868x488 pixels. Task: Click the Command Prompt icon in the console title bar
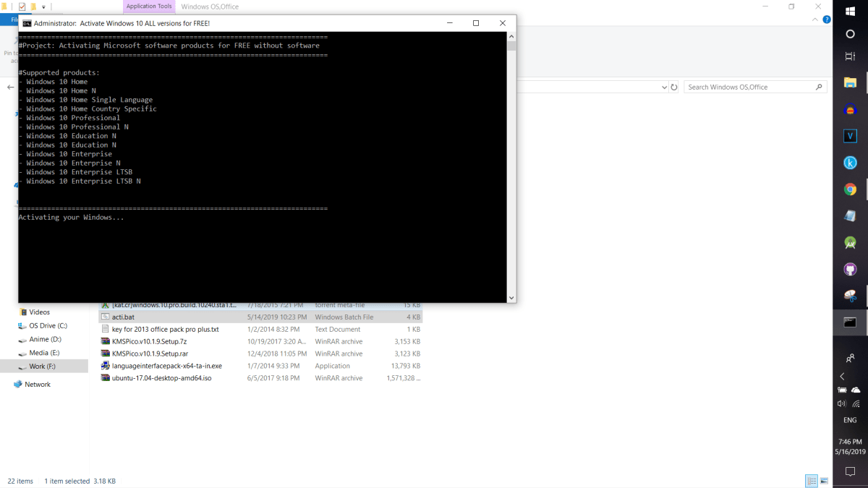25,23
